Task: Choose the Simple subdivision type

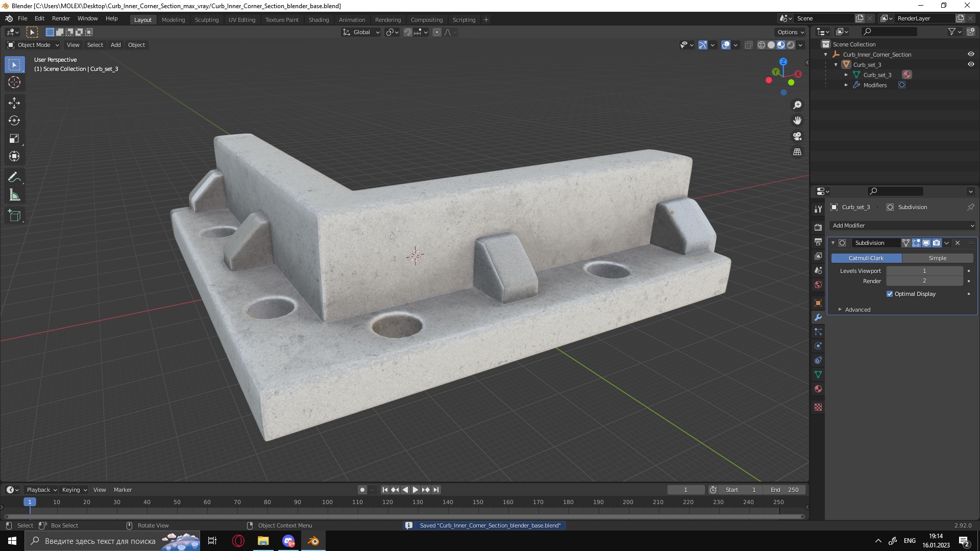Action: pyautogui.click(x=937, y=258)
